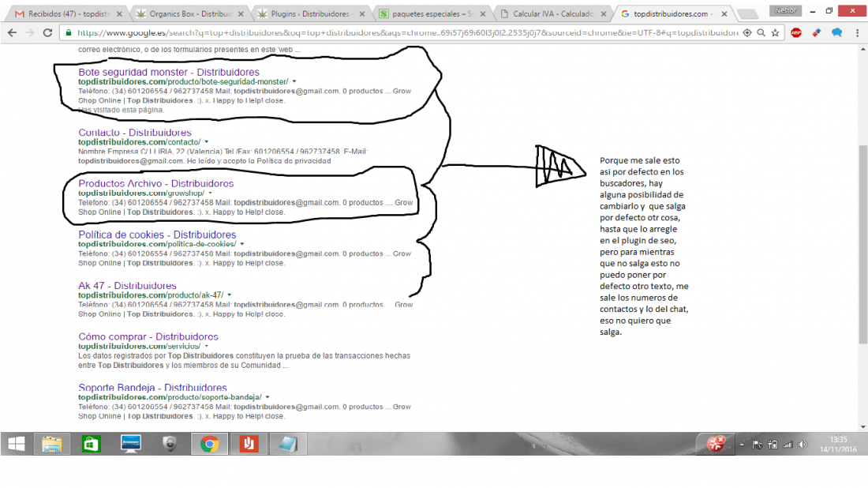Click the Chrome taskbar icon

click(209, 444)
